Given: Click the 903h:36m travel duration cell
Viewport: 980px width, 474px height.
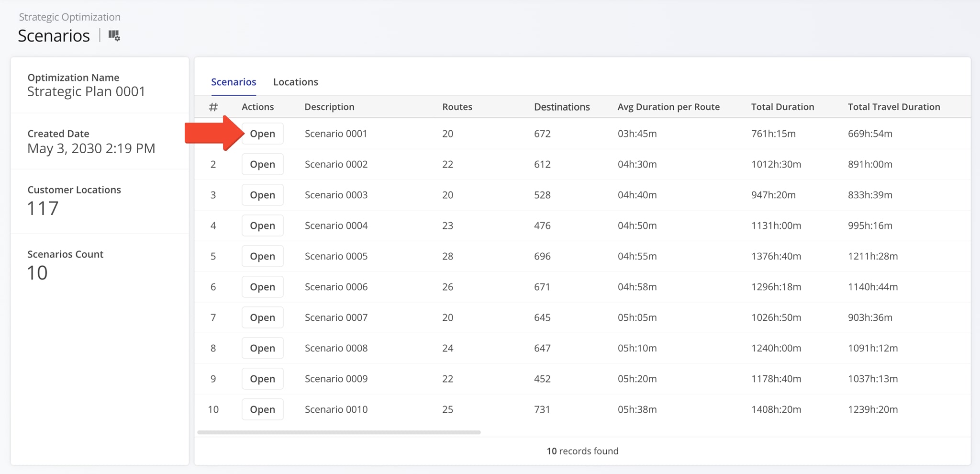Looking at the screenshot, I should pyautogui.click(x=870, y=317).
